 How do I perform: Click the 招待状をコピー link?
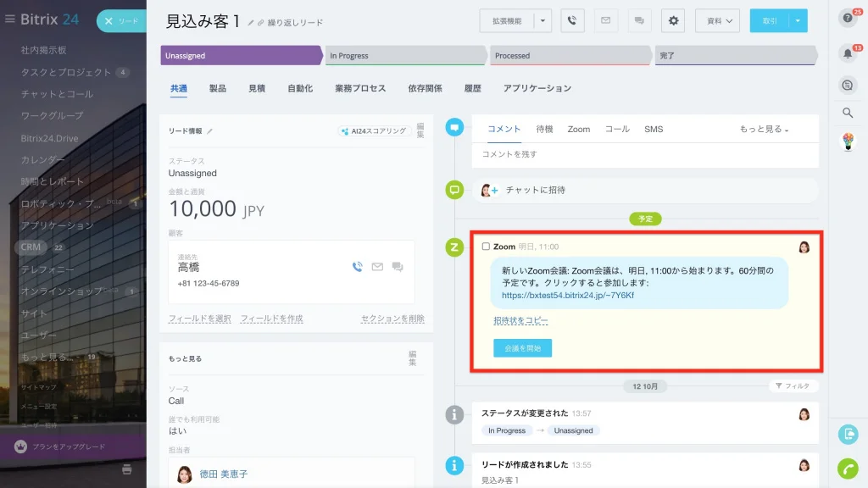(x=521, y=320)
